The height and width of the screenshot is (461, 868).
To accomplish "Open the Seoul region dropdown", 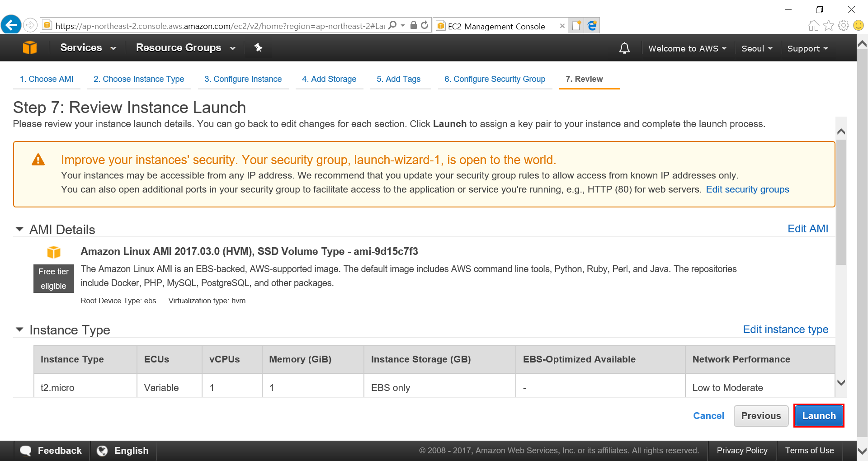I will pyautogui.click(x=757, y=48).
